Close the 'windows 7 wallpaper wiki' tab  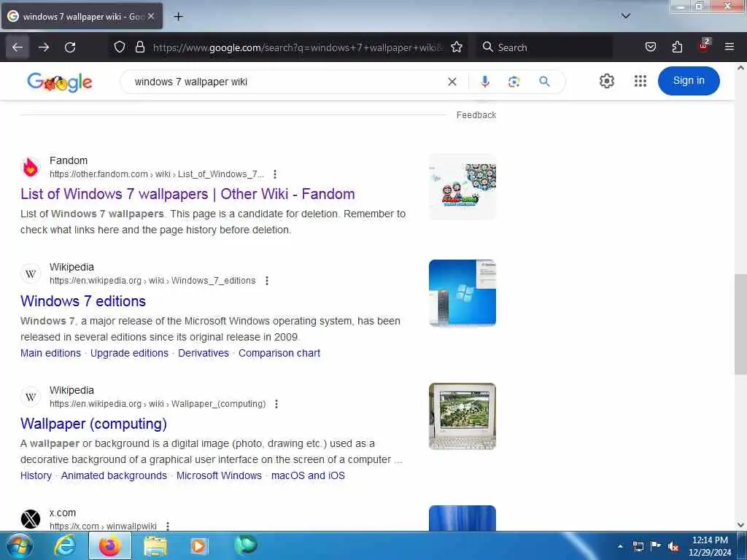[151, 16]
